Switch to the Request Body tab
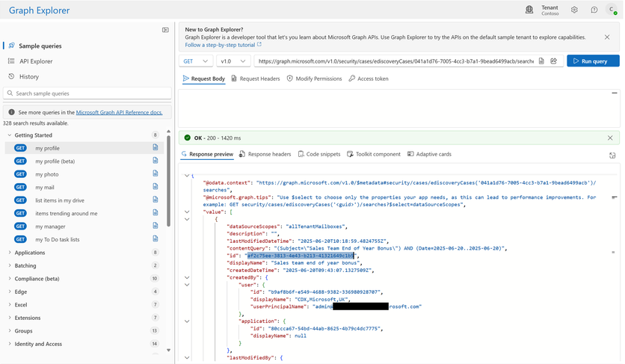 [x=203, y=78]
